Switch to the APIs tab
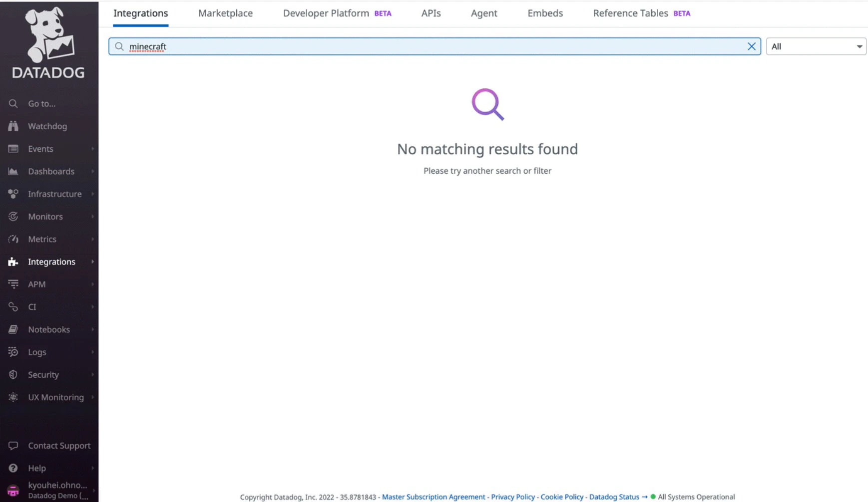Viewport: 868px width, 502px height. (431, 13)
